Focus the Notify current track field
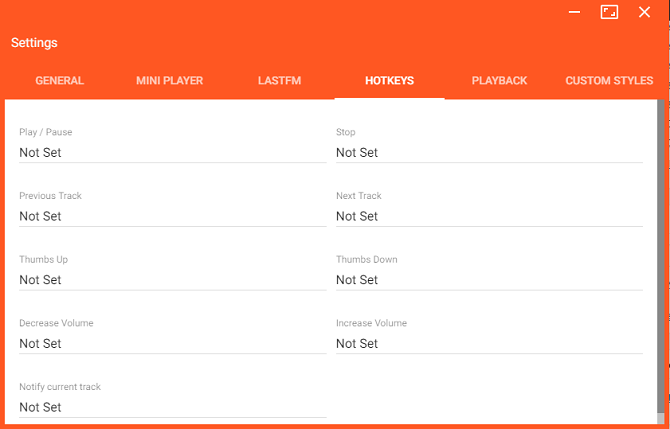 click(x=172, y=408)
